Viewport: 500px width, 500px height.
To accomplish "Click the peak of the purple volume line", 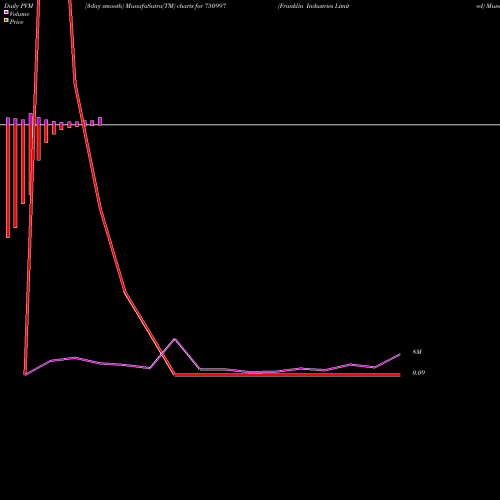I will [175, 339].
